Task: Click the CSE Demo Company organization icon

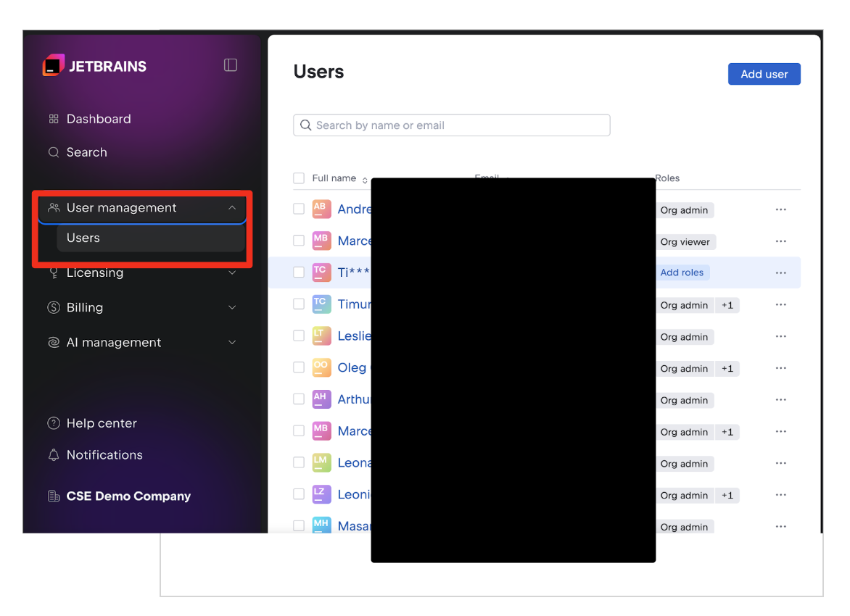Action: (x=54, y=496)
